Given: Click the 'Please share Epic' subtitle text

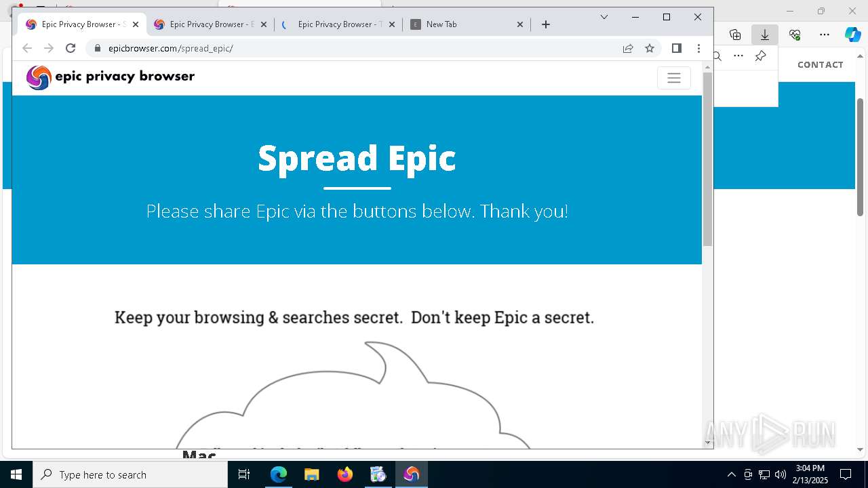Looking at the screenshot, I should coord(357,211).
